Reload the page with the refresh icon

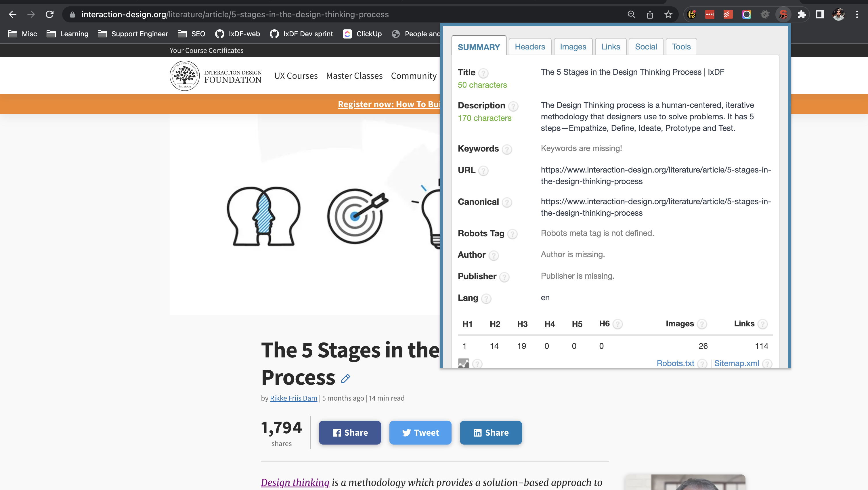pyautogui.click(x=49, y=14)
